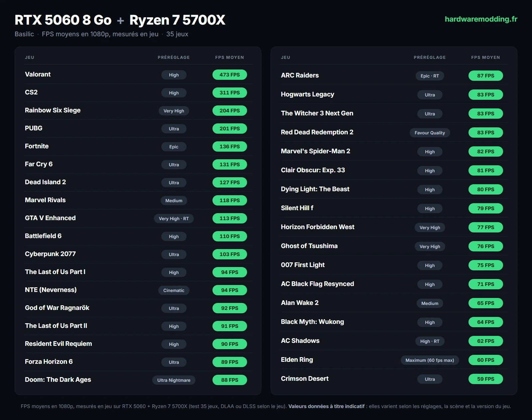Click Cyberpunk 2077 game name
This screenshot has width=532, height=420.
click(x=50, y=254)
